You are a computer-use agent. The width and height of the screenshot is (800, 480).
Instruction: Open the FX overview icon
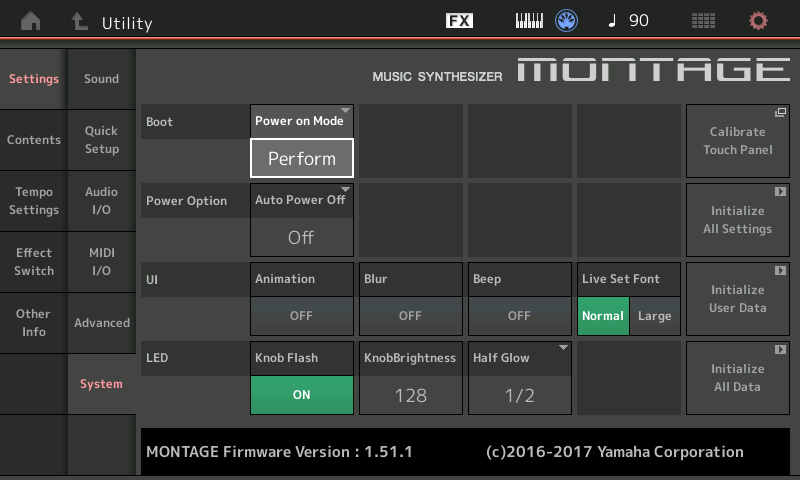point(459,21)
